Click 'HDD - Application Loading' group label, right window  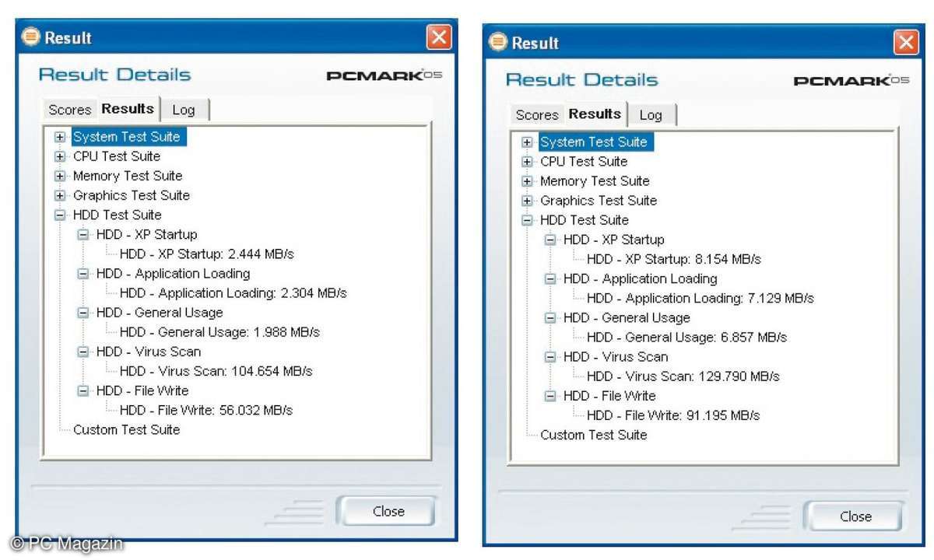tap(640, 278)
